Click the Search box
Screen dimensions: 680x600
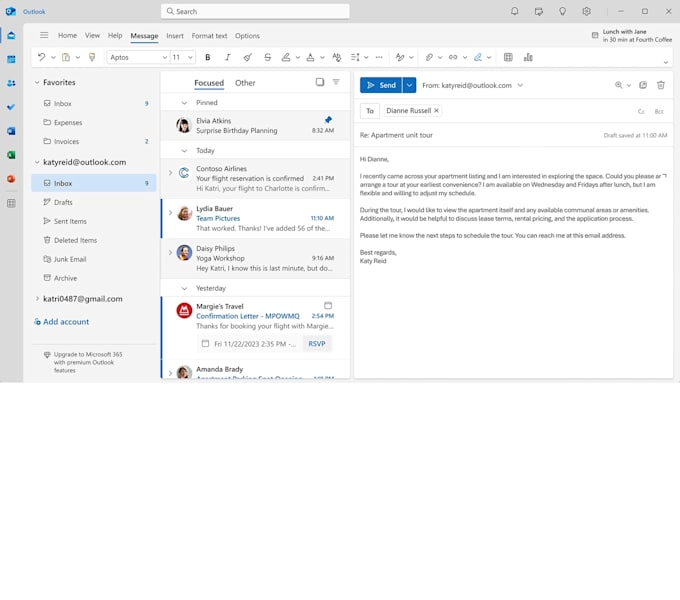(x=255, y=11)
